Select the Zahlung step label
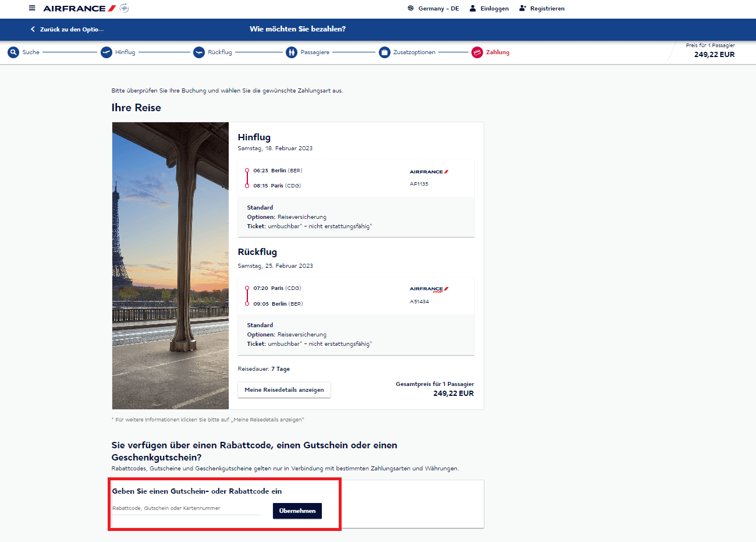Viewport: 756px width, 542px height. coord(498,52)
